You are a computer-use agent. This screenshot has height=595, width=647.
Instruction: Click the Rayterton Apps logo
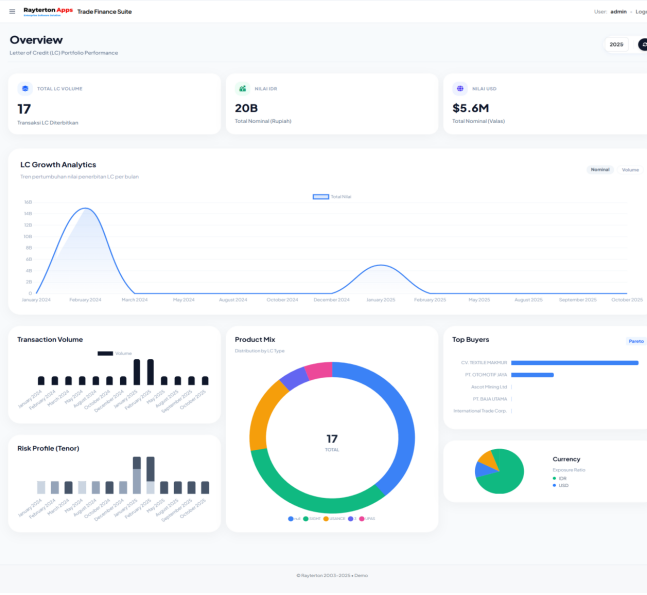click(x=48, y=11)
